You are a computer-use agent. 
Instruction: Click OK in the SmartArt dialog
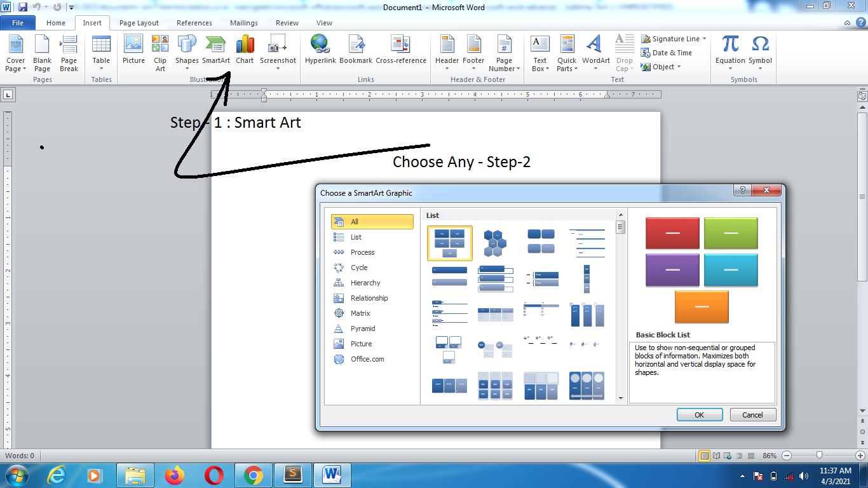coord(699,415)
